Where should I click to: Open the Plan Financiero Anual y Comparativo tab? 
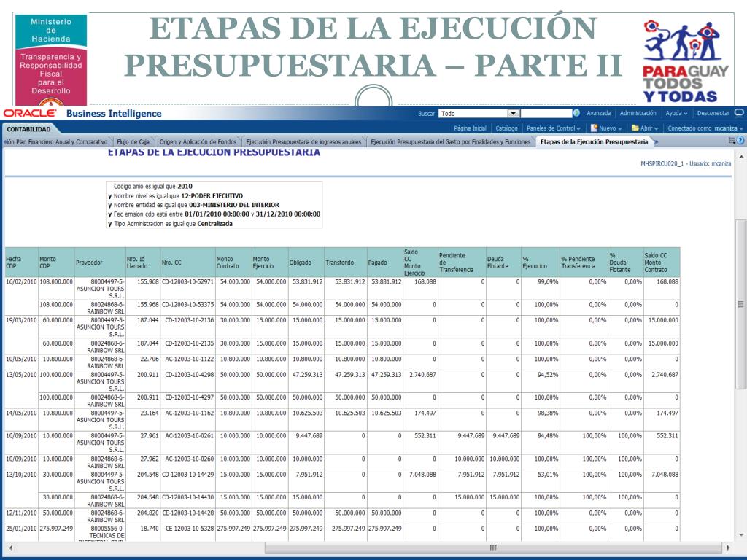click(x=55, y=142)
